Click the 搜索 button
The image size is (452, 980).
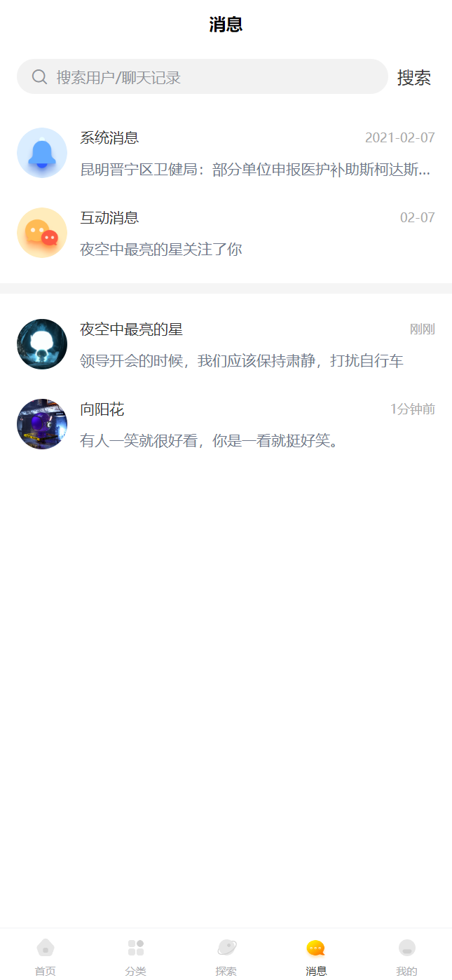pos(414,77)
